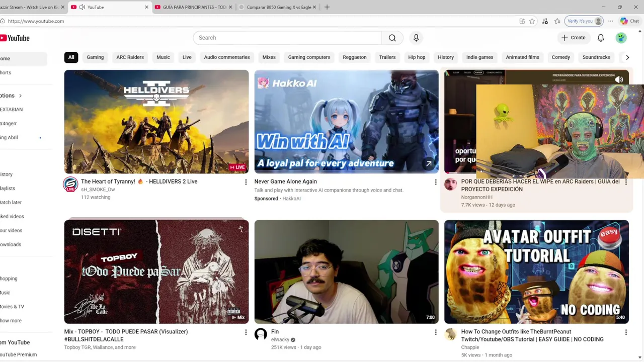644x362 pixels.
Task: Select the Gaming filter chip
Action: (x=95, y=57)
